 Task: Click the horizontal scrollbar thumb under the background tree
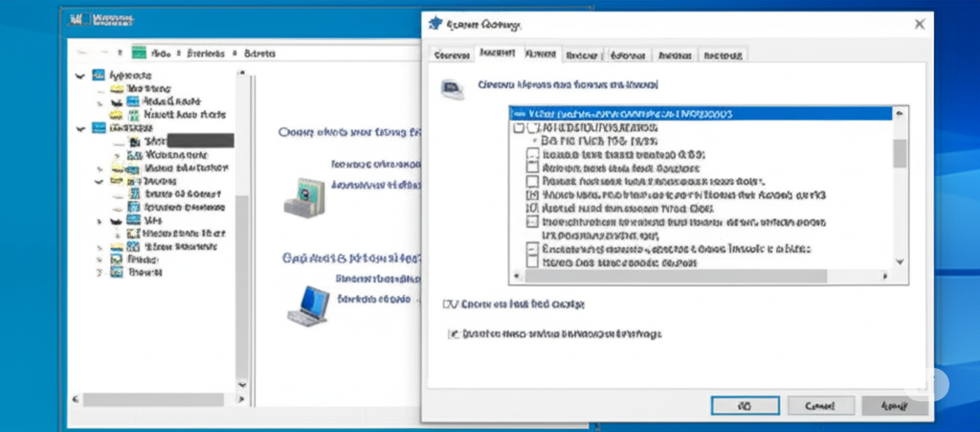click(153, 398)
